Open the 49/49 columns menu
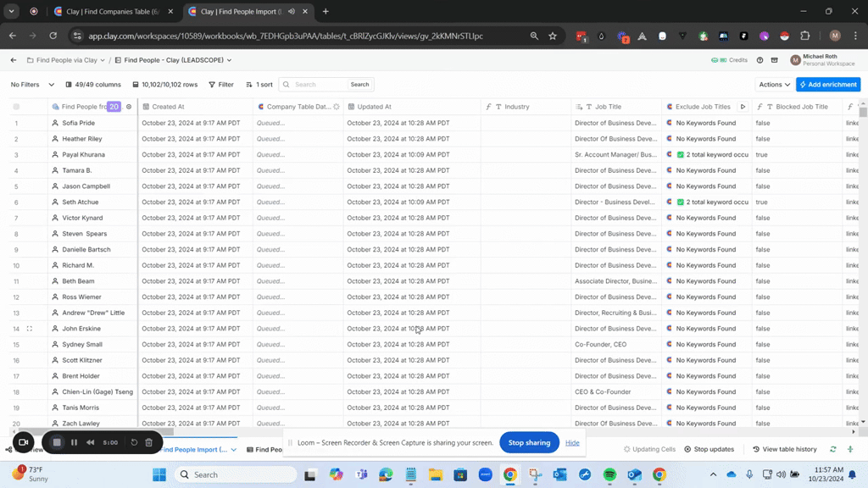 click(93, 85)
